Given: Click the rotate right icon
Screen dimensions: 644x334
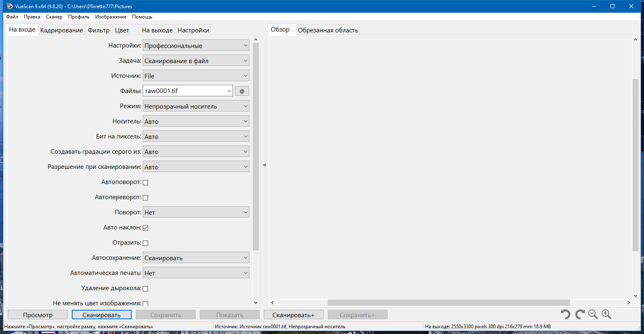Looking at the screenshot, I should point(580,314).
